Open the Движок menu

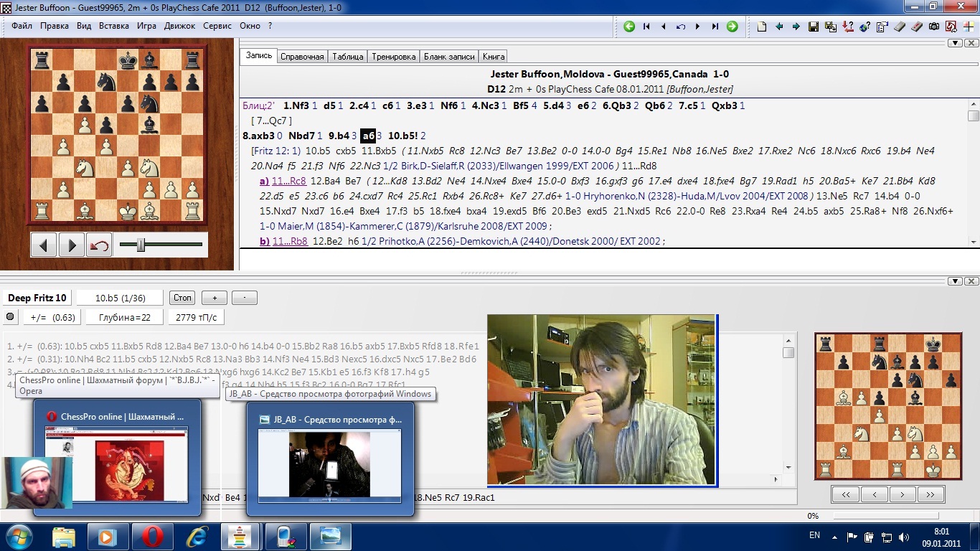click(179, 26)
